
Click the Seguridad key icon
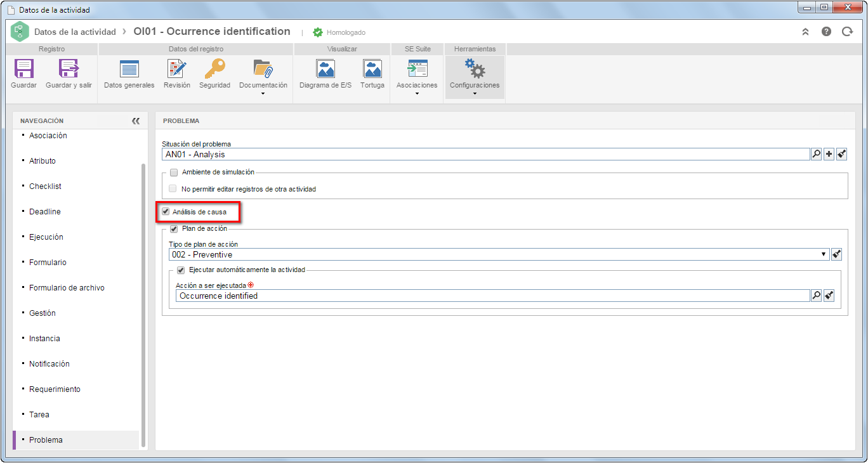point(214,69)
